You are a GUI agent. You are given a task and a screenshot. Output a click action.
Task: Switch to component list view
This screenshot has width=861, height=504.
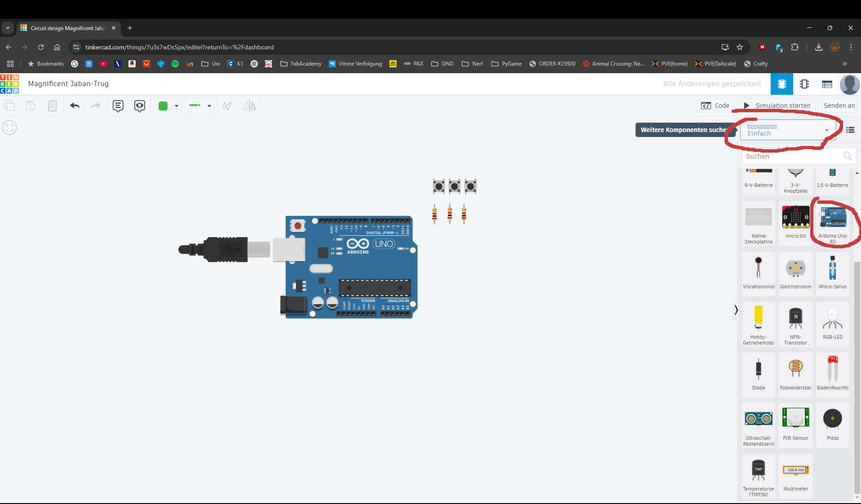[x=827, y=84]
